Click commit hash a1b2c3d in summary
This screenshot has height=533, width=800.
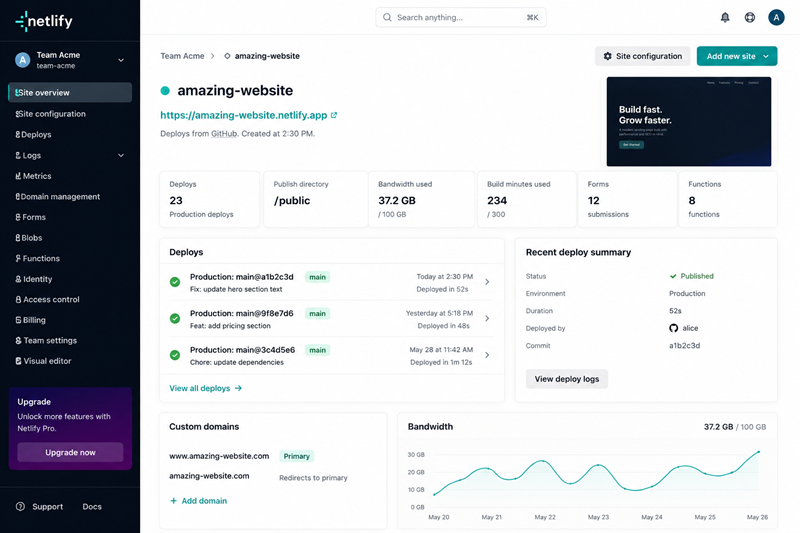coord(684,345)
